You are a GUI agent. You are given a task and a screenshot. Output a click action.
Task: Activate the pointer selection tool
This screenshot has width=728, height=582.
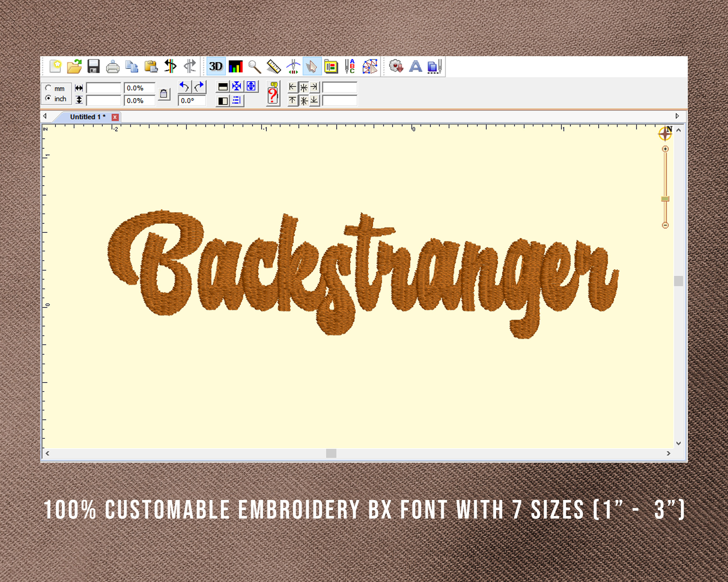[311, 66]
